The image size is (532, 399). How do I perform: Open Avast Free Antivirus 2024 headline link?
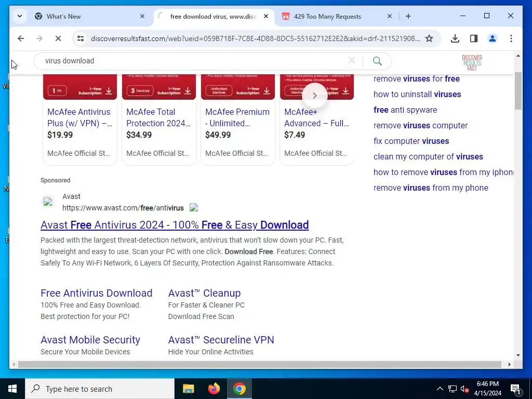click(175, 225)
